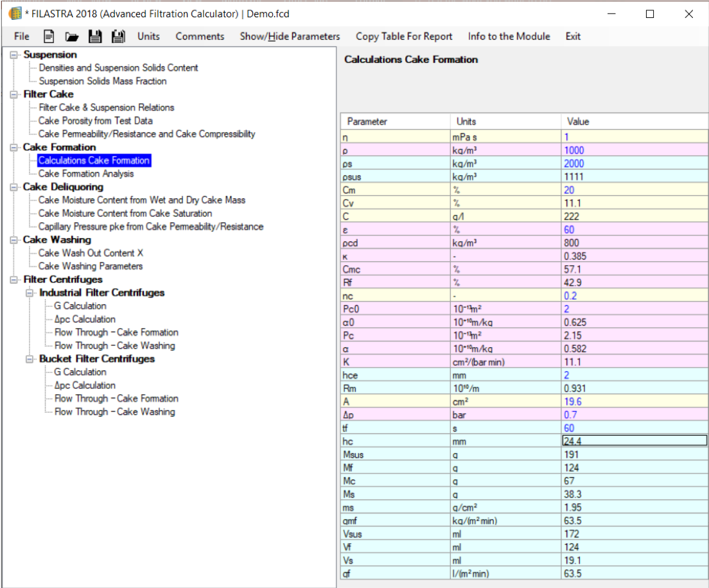Open Capillary Pressure pke from Cake Permeability/Resistance

150,227
